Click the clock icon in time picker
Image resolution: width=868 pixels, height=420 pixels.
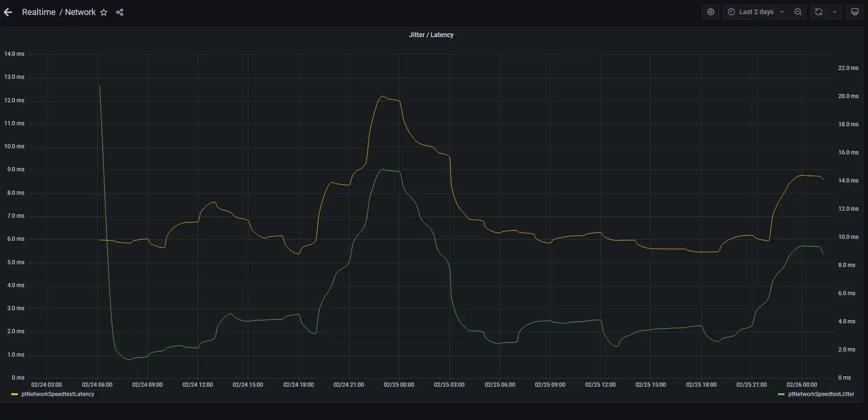pyautogui.click(x=731, y=12)
